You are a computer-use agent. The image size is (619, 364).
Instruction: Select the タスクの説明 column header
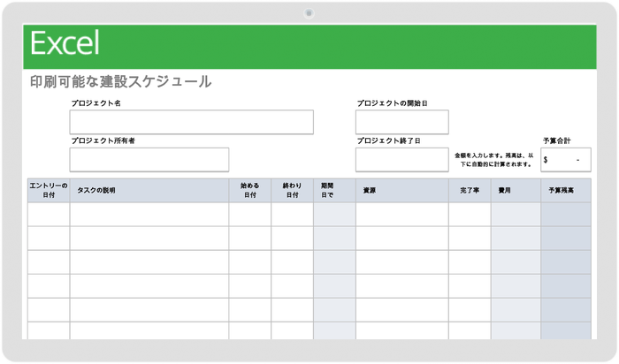coord(149,191)
